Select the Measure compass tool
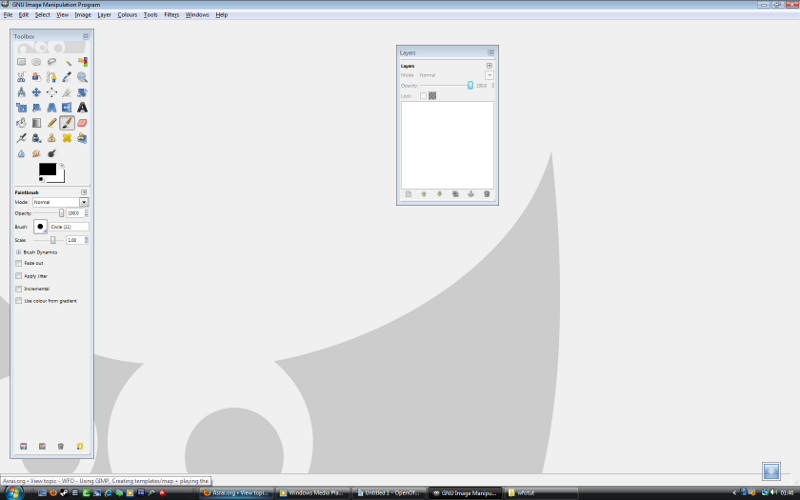Image resolution: width=800 pixels, height=500 pixels. point(21,92)
